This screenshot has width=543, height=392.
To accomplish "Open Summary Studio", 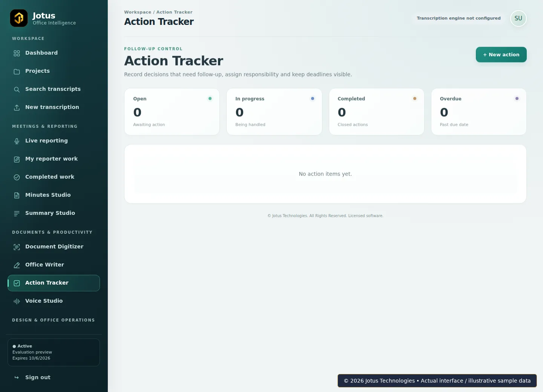I will click(x=54, y=213).
